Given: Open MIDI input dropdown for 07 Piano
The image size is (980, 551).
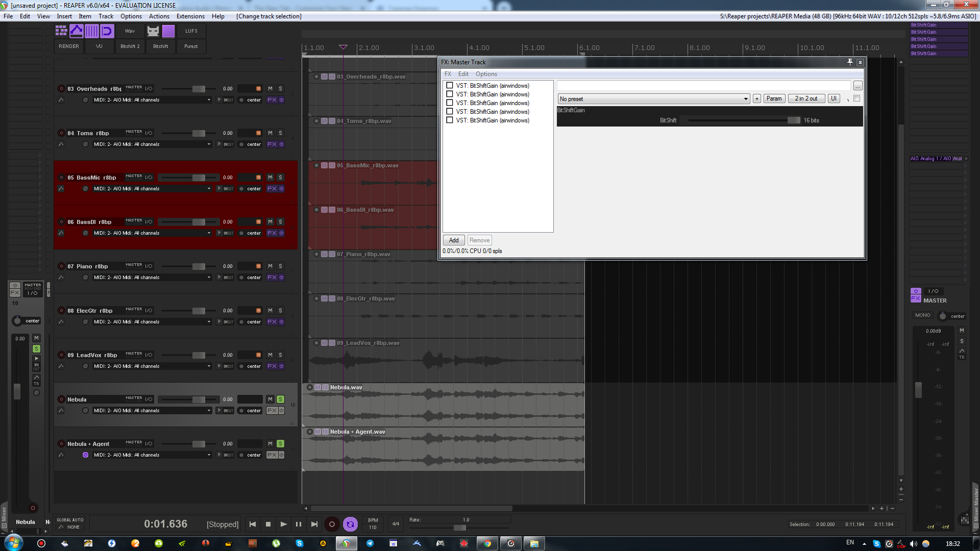Looking at the screenshot, I should tap(152, 278).
